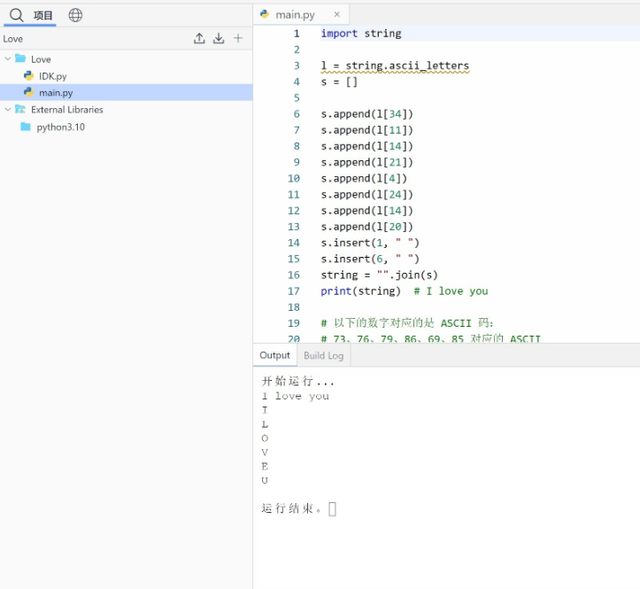Click the download icon in Love toolbar
The width and height of the screenshot is (640, 589).
pos(219,38)
